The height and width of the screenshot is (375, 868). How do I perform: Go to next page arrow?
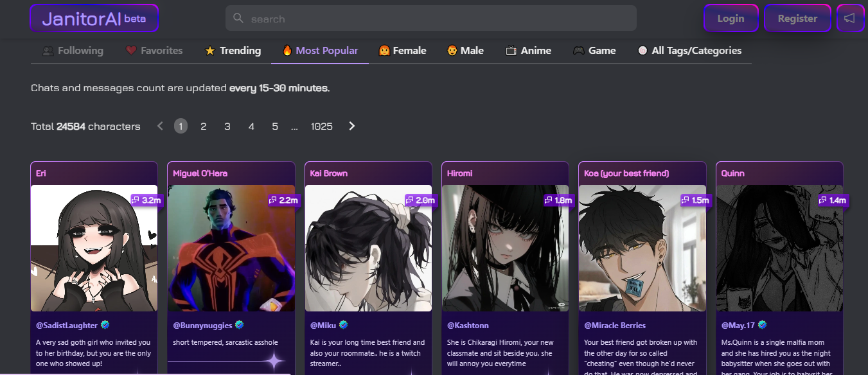pyautogui.click(x=351, y=126)
